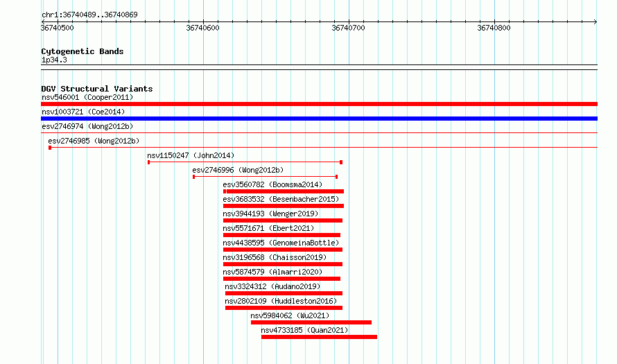This screenshot has width=617, height=364.
Task: Click the nsv1003721 (Coe2014) blue variant bar
Action: (319, 119)
